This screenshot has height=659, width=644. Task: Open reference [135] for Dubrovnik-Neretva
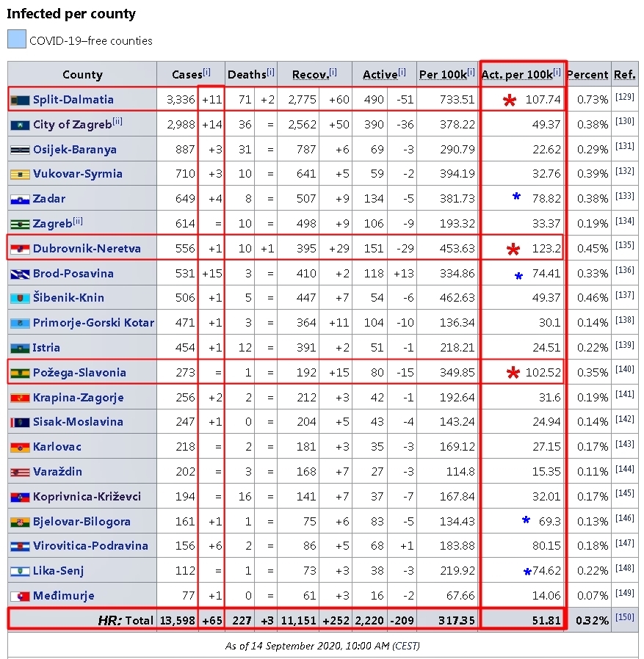point(625,245)
